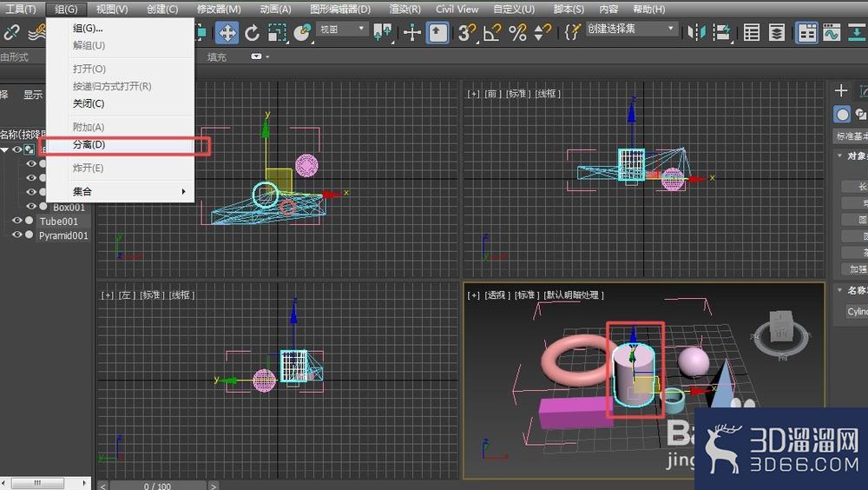Open the 渲染(R) menu

tap(404, 9)
